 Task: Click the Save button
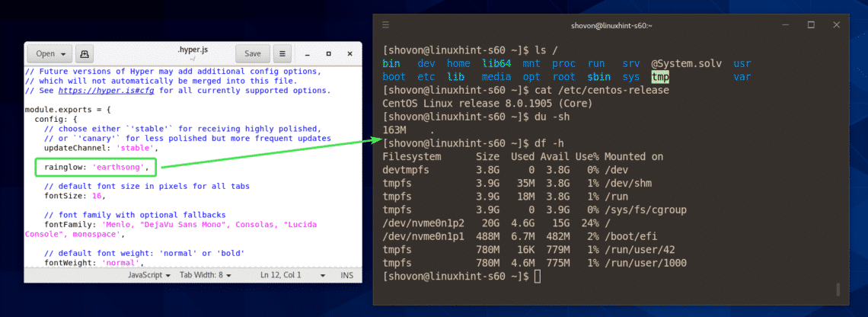point(253,54)
